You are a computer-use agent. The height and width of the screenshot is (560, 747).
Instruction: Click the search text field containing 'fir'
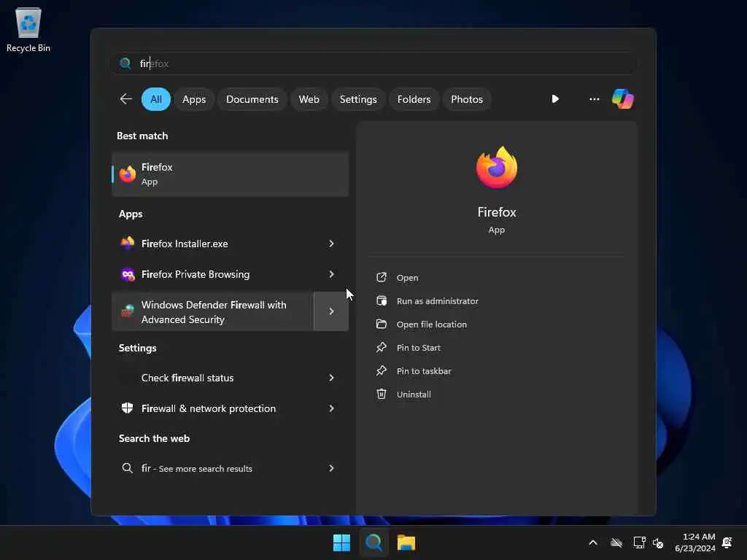[x=374, y=63]
